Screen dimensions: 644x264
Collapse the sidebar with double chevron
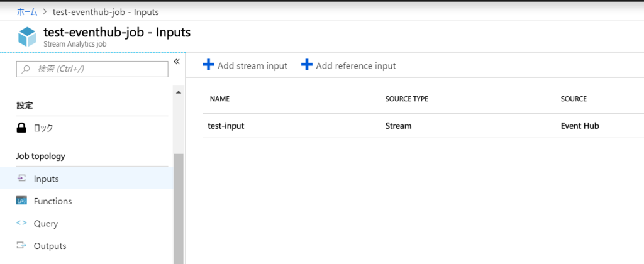[177, 62]
